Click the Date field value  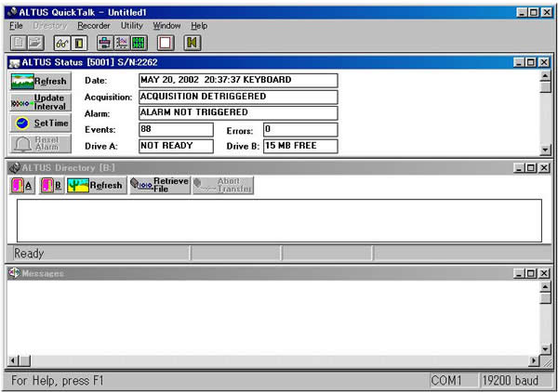click(238, 80)
